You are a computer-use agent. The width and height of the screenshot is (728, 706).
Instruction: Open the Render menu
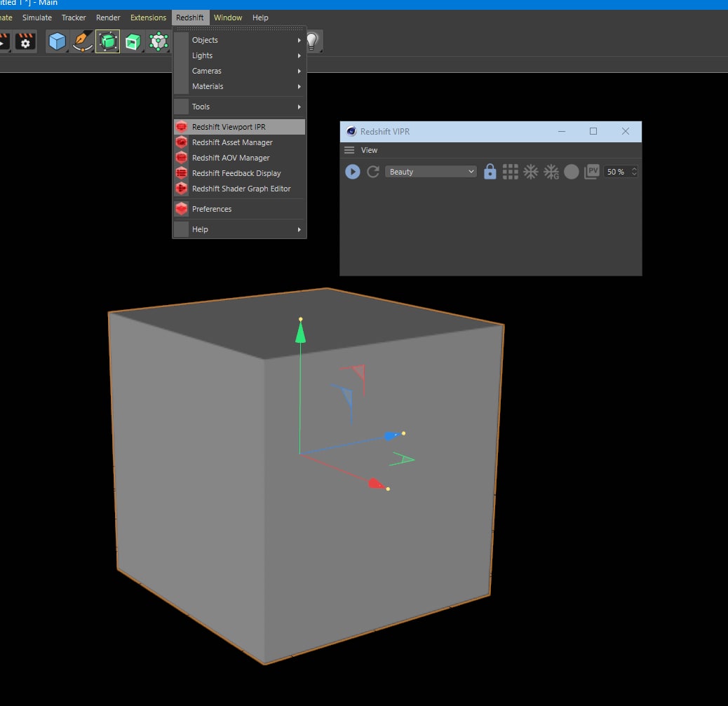[108, 18]
